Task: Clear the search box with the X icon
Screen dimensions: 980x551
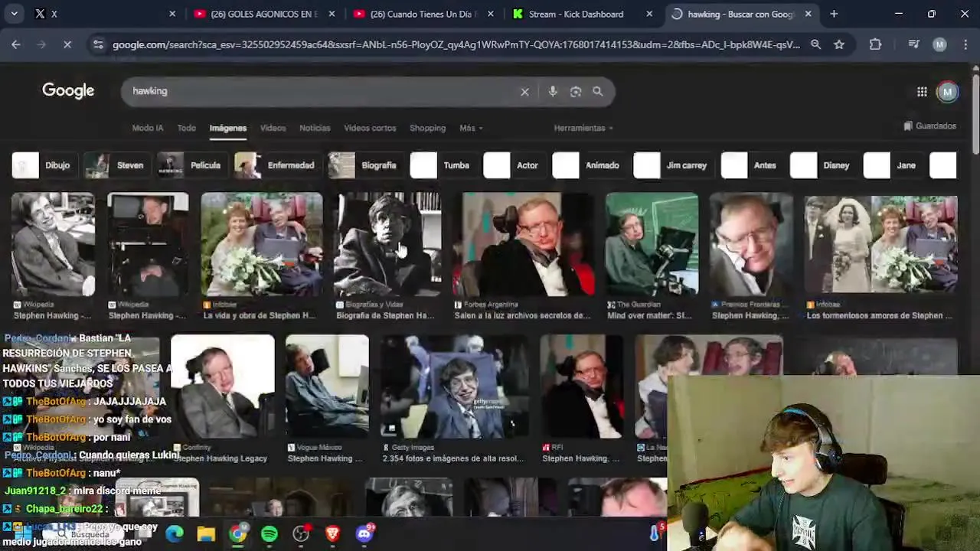Action: pyautogui.click(x=524, y=92)
